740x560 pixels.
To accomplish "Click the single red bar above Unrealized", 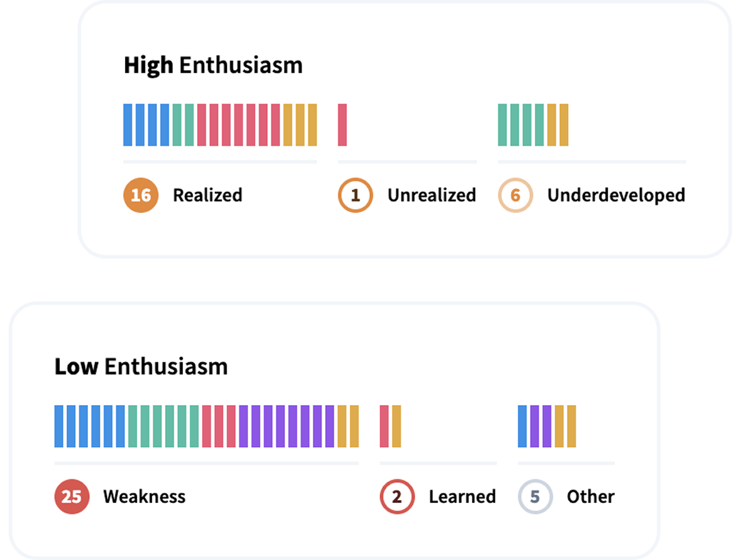I will (x=342, y=125).
